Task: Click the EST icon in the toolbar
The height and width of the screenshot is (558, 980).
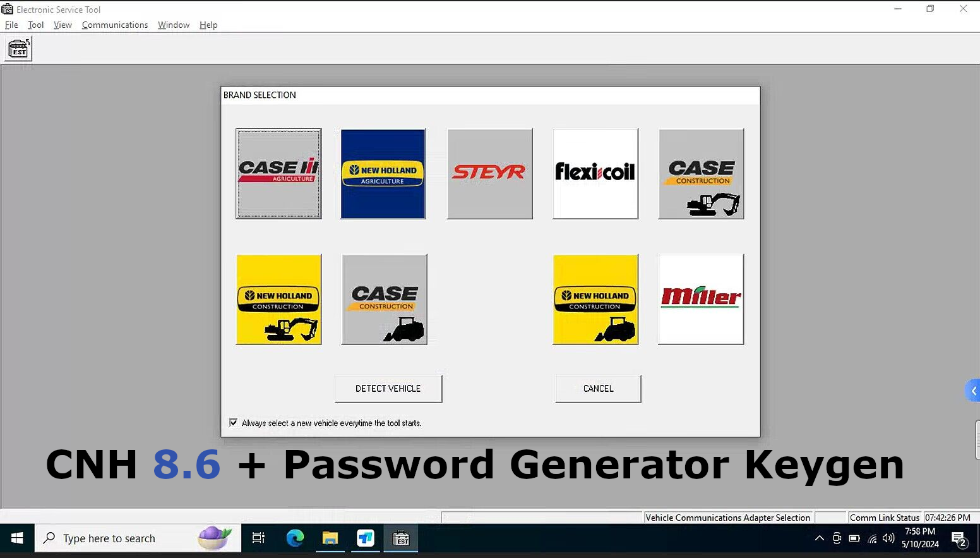Action: click(x=18, y=48)
